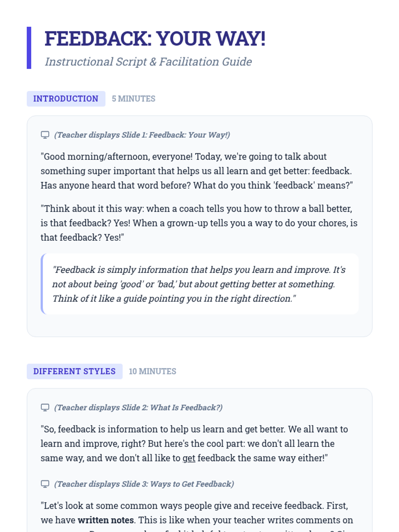Image resolution: width=399 pixels, height=532 pixels.
Task: Click the 'So, feedback is information' paragraph
Action: (194, 444)
